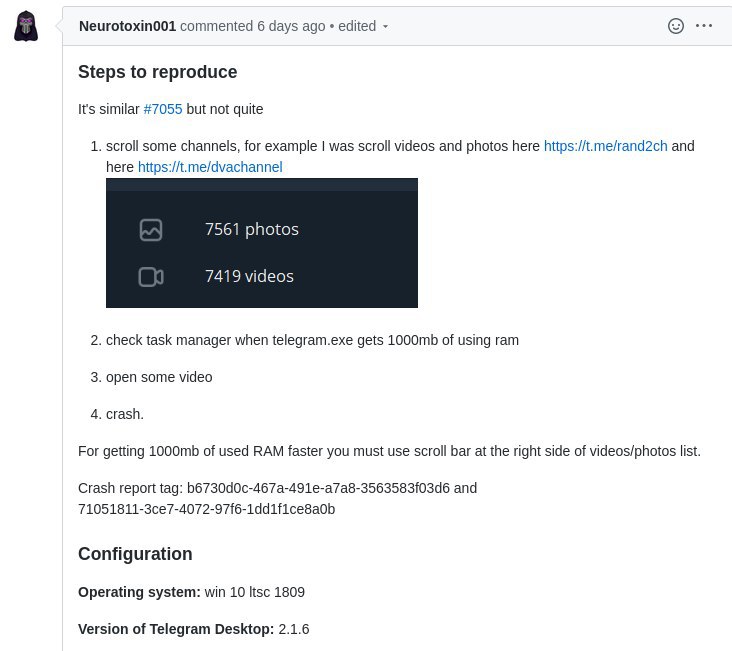Click the "6 days ago" timestamp

(291, 27)
